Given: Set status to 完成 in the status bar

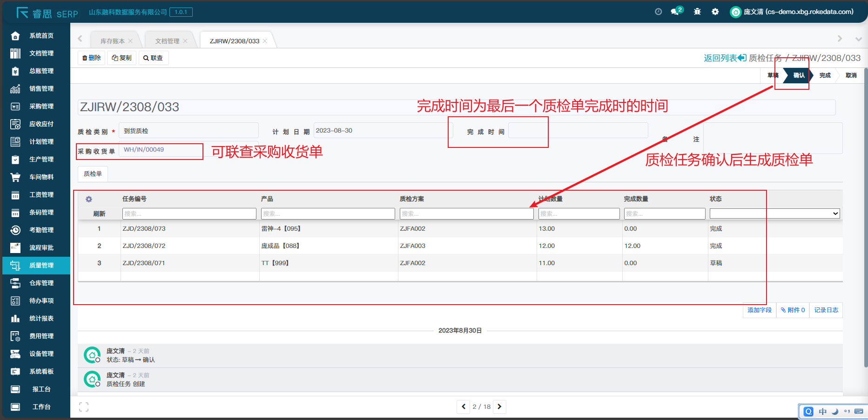Looking at the screenshot, I should tap(825, 75).
